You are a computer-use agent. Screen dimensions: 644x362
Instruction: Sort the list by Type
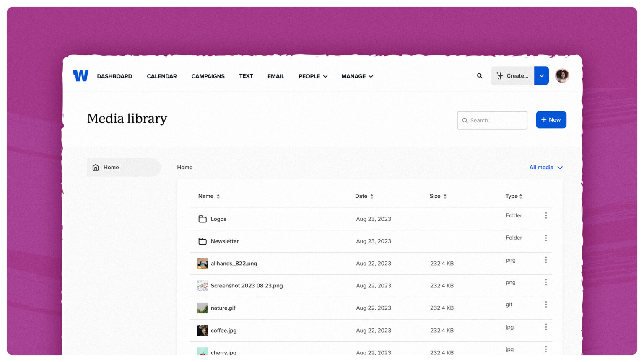pos(514,196)
